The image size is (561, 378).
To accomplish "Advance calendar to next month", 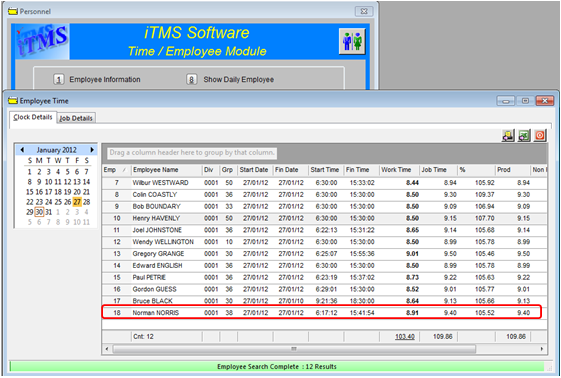I will [92, 149].
